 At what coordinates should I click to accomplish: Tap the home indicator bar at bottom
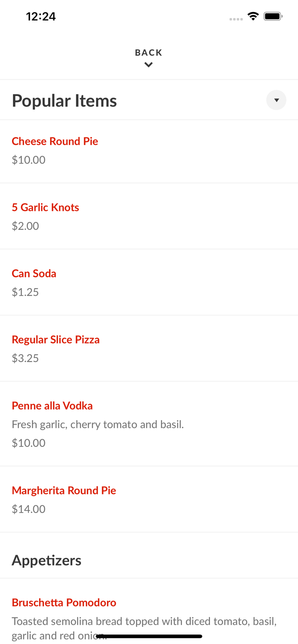click(149, 635)
